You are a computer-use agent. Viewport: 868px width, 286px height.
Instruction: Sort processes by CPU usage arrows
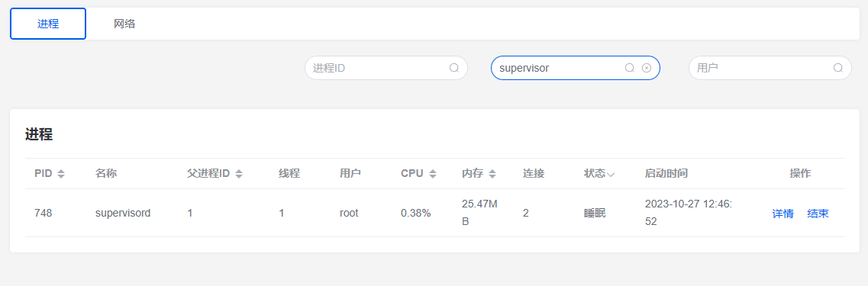(x=432, y=174)
